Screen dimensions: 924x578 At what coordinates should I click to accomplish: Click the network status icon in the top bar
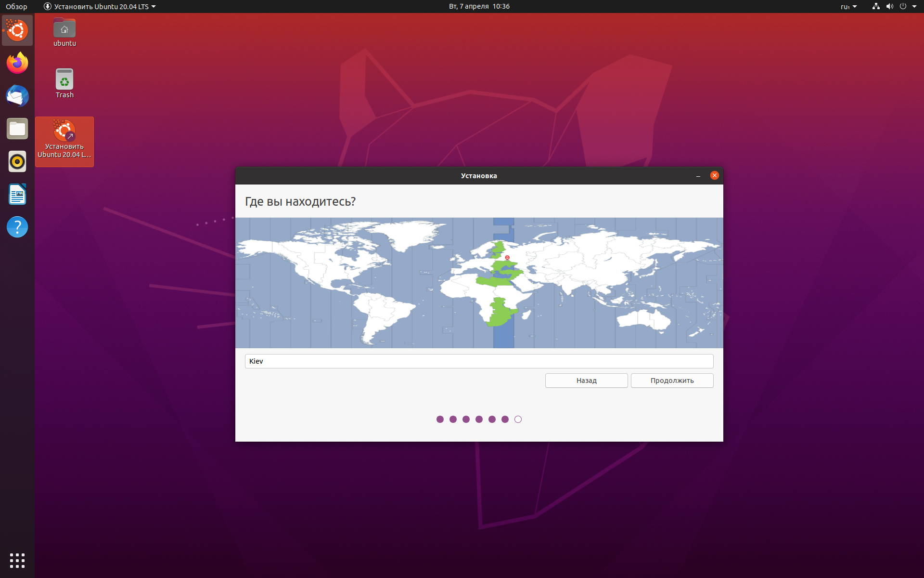coord(876,6)
